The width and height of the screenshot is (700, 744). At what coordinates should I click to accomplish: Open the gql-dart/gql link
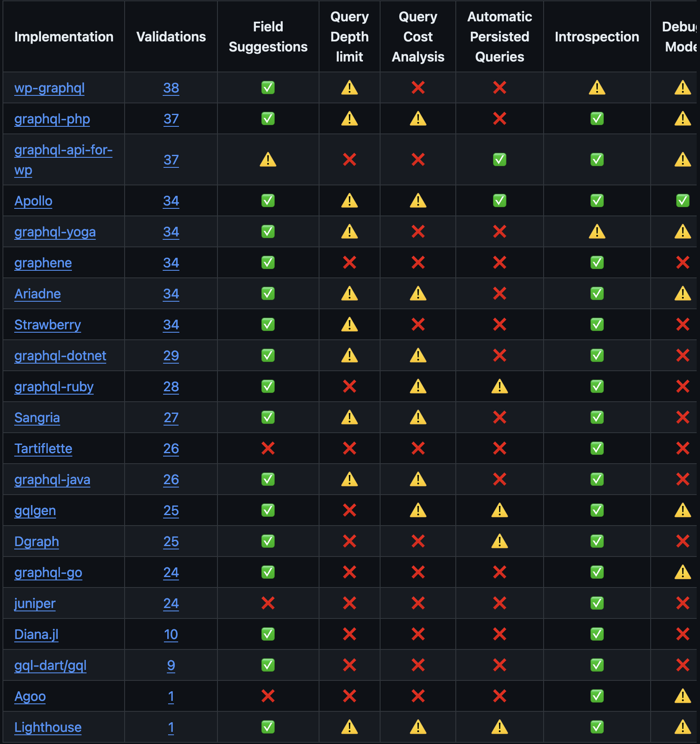click(x=50, y=666)
